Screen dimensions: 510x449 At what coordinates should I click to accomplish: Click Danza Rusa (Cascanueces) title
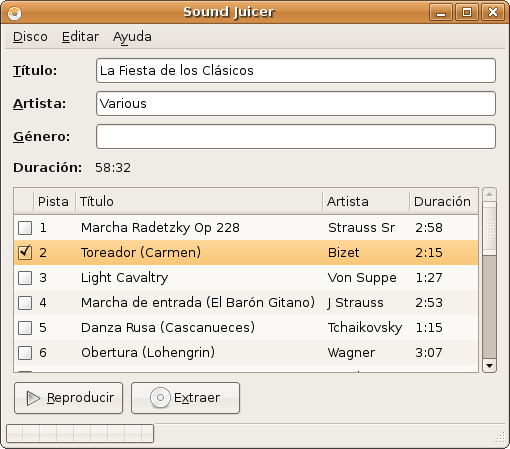[168, 328]
